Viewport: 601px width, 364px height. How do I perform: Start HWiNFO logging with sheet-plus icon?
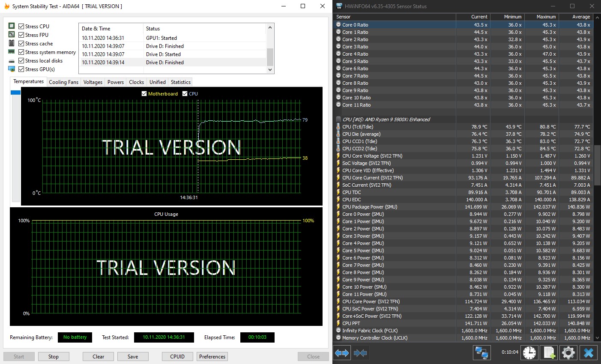point(549,353)
